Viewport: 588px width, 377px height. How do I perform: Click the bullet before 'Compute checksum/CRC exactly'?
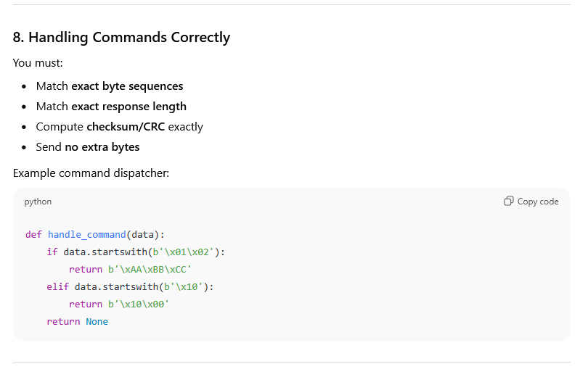point(24,127)
